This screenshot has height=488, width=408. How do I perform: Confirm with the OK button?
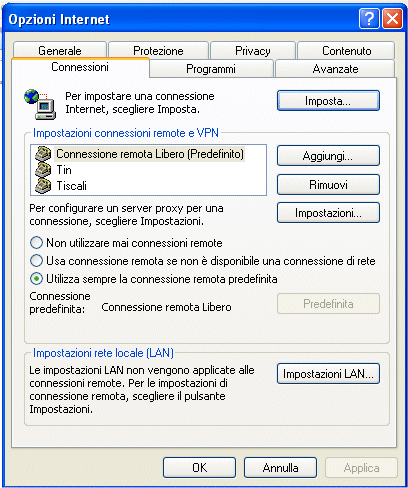click(x=199, y=468)
